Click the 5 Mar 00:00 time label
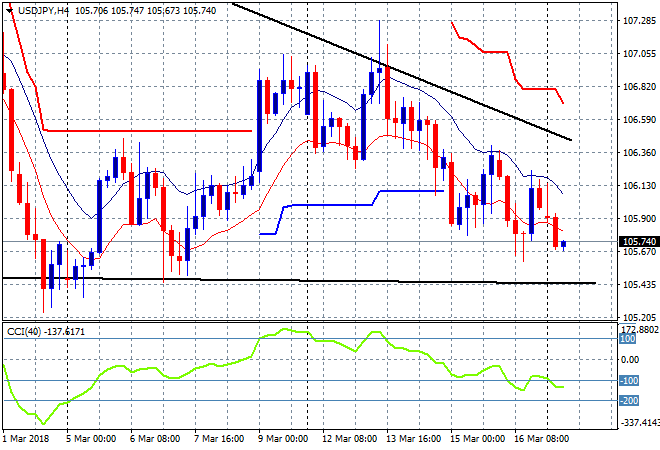 [91, 439]
